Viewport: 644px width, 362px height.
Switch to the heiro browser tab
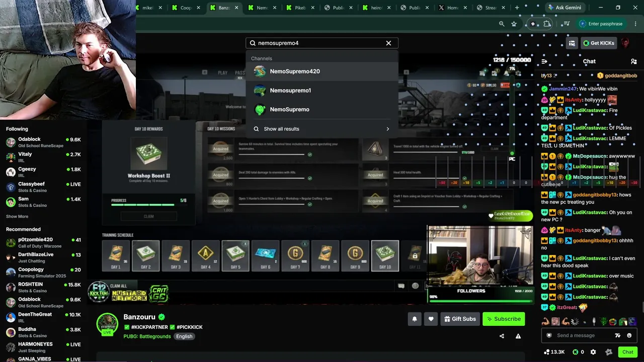point(377,8)
